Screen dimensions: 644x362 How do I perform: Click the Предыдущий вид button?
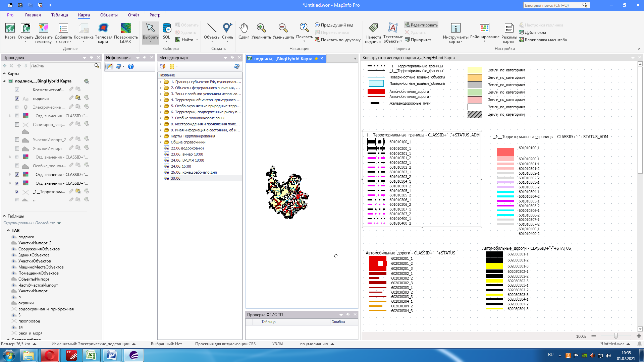(x=334, y=25)
